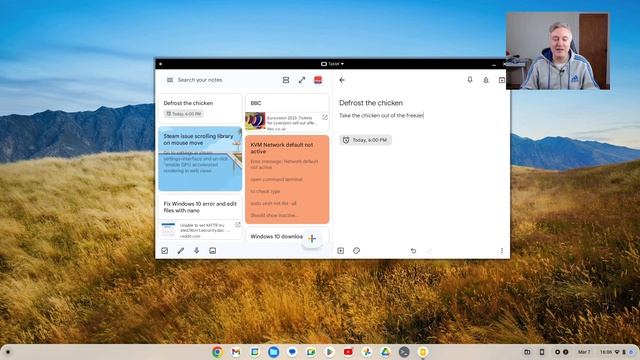640x360 pixels.
Task: Switch notes to list view layout
Action: 286,80
